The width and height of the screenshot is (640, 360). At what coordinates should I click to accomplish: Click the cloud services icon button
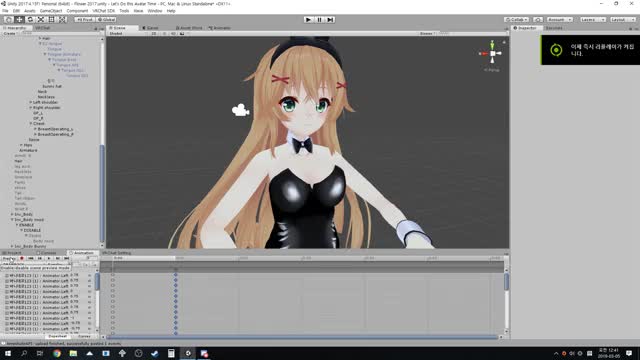(x=538, y=20)
